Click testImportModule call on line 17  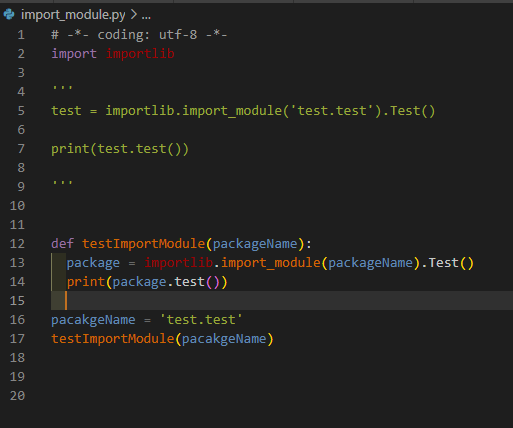point(113,339)
